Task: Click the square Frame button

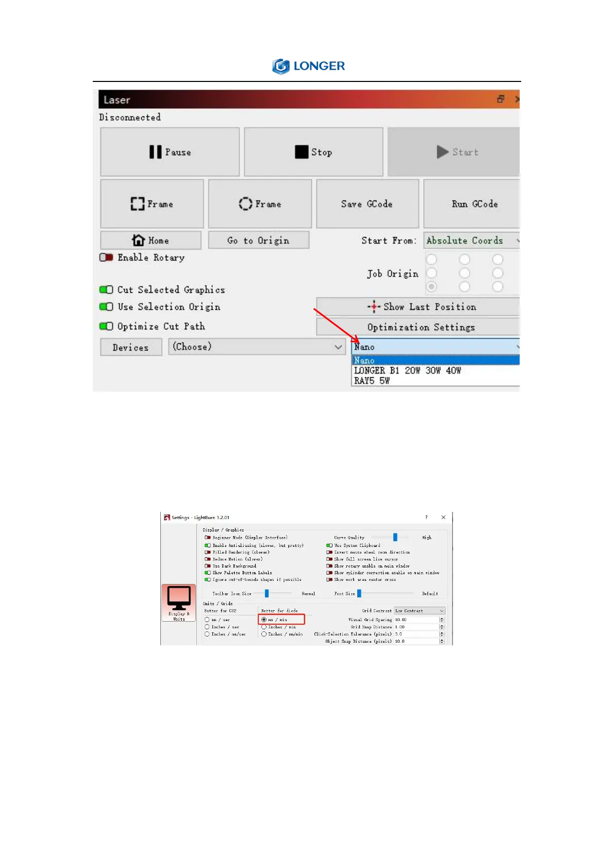Action: 152,204
